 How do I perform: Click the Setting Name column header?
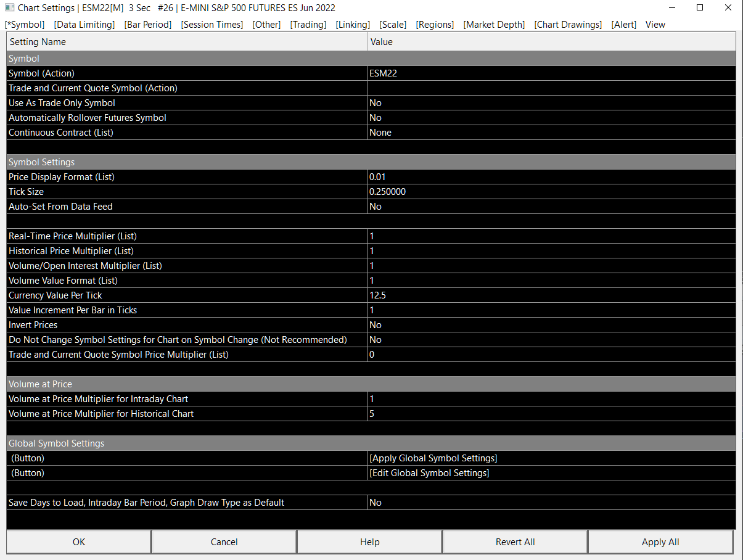pos(187,42)
